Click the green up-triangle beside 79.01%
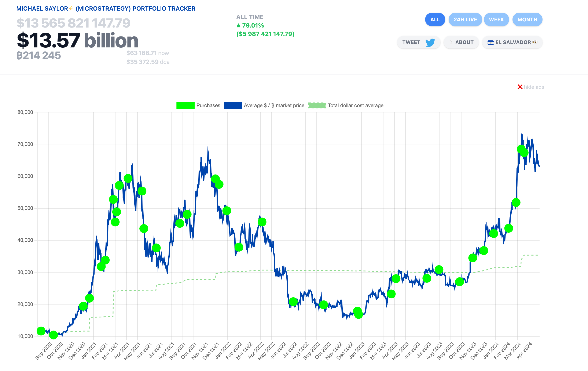This screenshot has height=371, width=588. point(239,25)
